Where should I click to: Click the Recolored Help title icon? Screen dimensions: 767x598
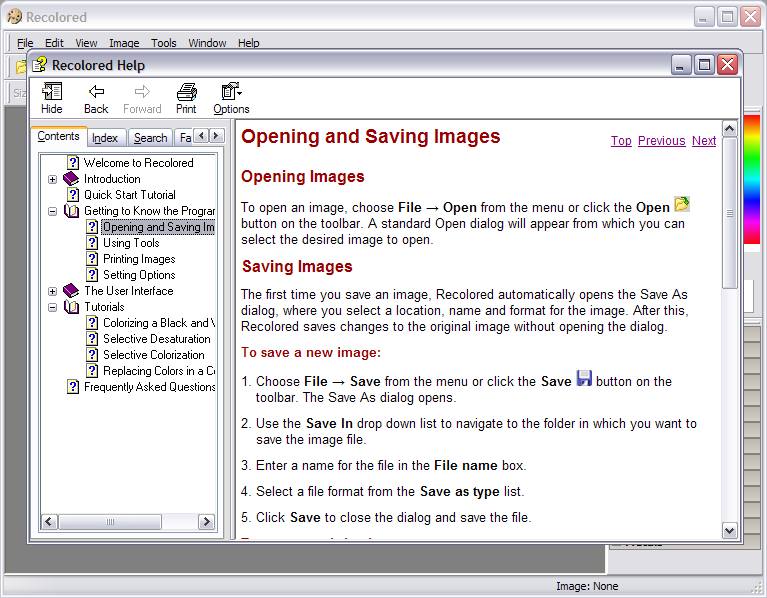click(40, 65)
